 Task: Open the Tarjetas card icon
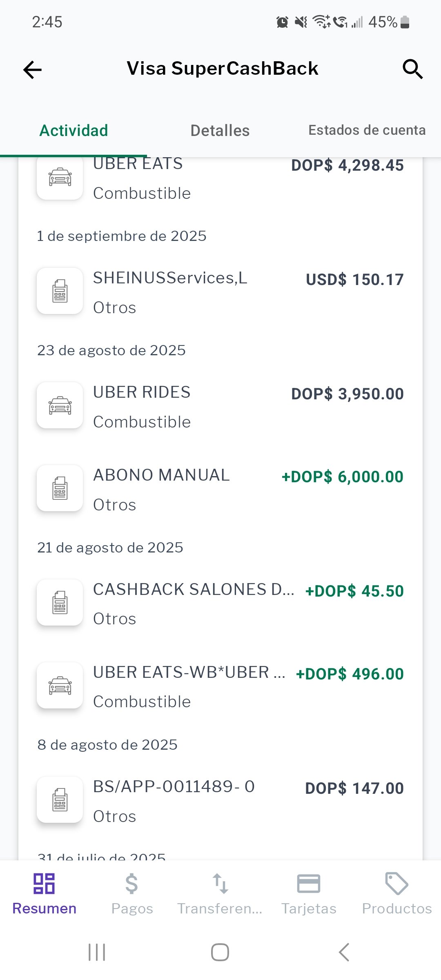coord(309,884)
